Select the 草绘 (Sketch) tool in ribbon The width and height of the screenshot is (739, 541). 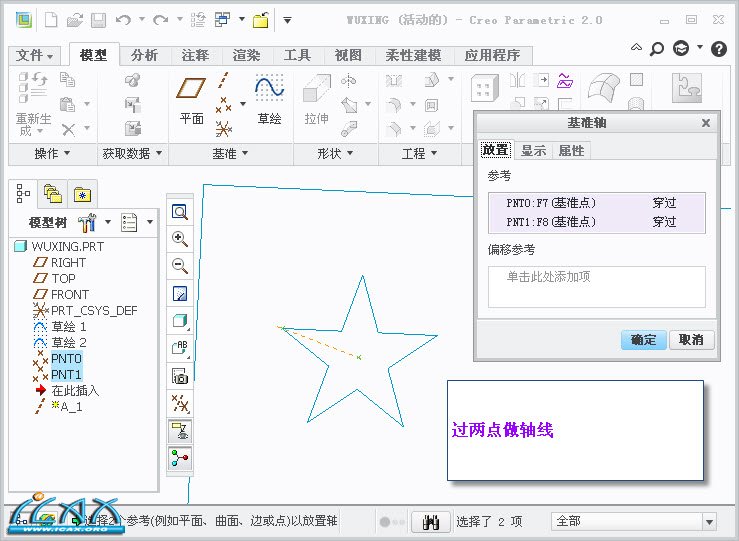pos(269,100)
